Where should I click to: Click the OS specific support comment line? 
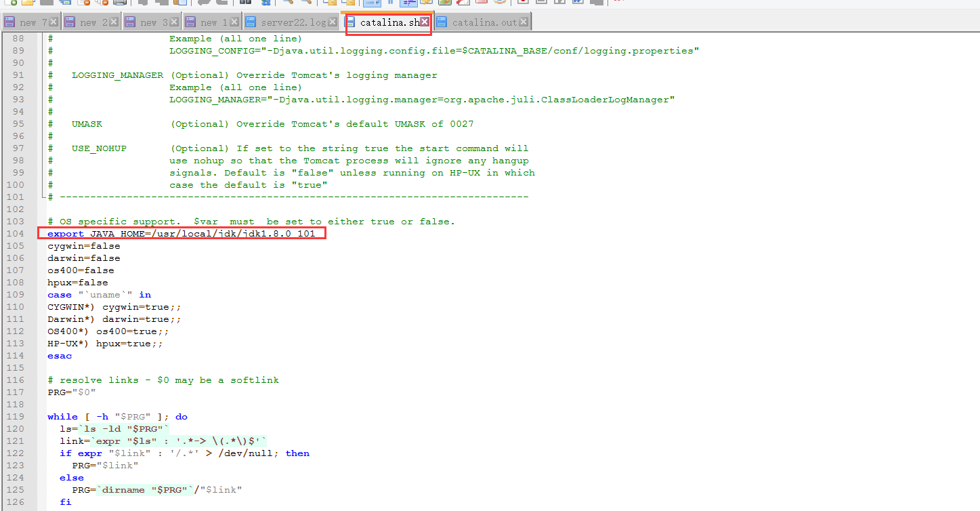point(251,222)
